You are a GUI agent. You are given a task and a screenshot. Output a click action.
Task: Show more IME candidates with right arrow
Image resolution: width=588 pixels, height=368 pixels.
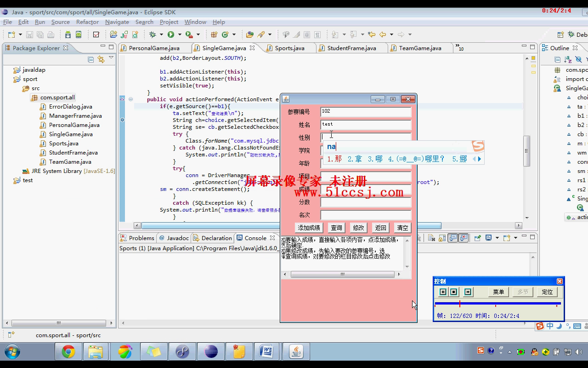(480, 159)
